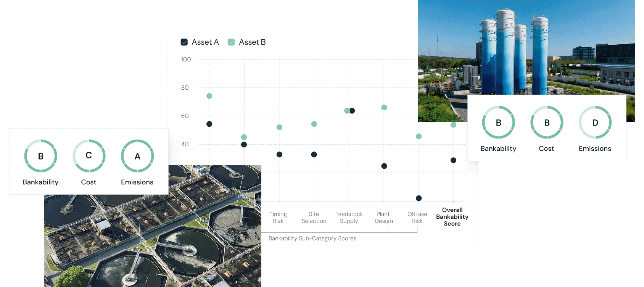Click Asset B's green Site Selection data point

tap(314, 124)
